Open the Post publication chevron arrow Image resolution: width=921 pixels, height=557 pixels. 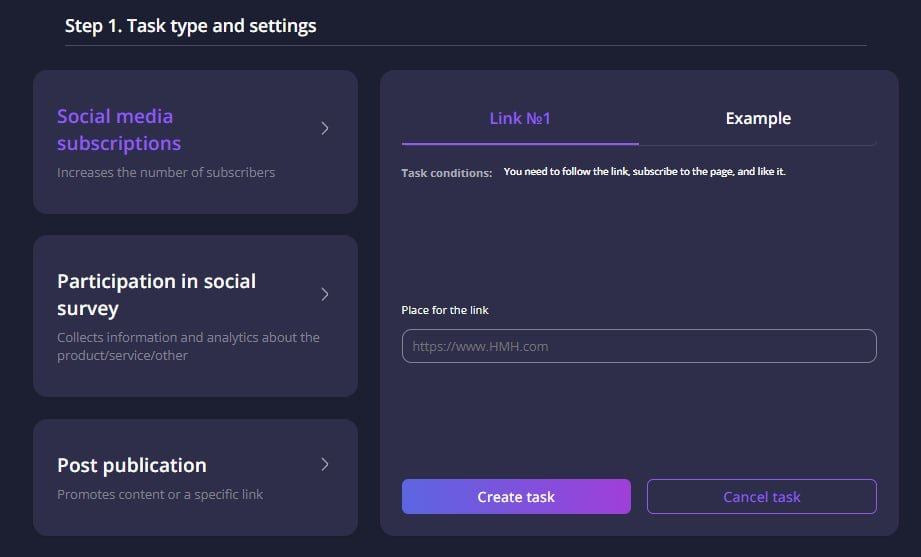(x=325, y=464)
